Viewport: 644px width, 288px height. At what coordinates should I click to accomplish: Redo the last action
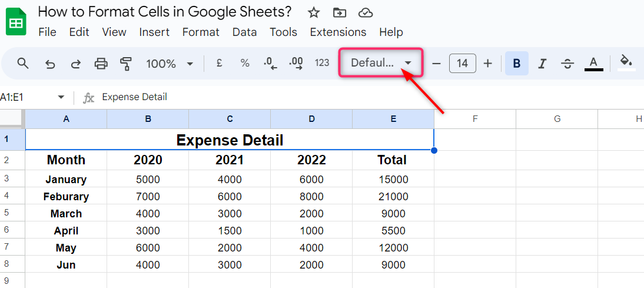75,64
